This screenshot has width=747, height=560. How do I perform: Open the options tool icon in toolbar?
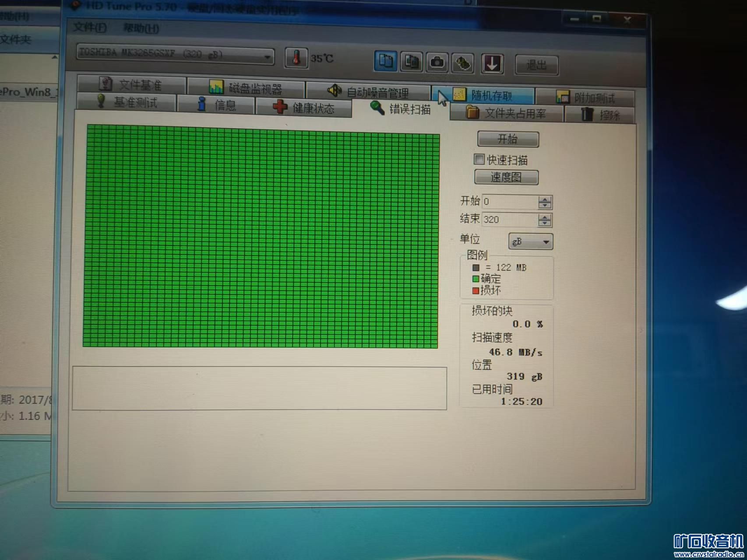(x=464, y=63)
